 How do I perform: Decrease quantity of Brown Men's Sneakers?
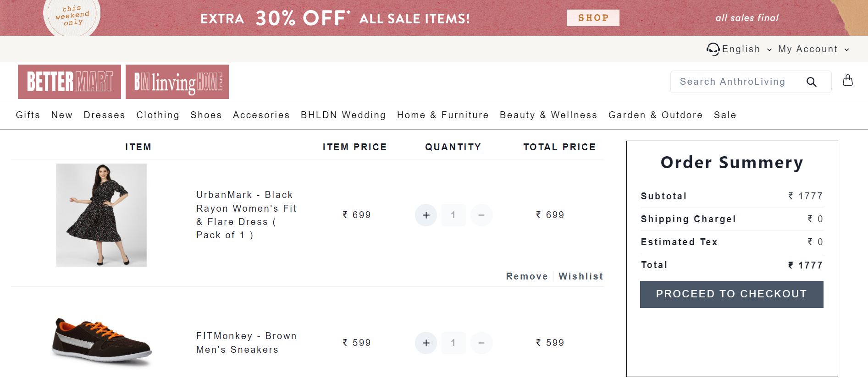[x=481, y=343]
